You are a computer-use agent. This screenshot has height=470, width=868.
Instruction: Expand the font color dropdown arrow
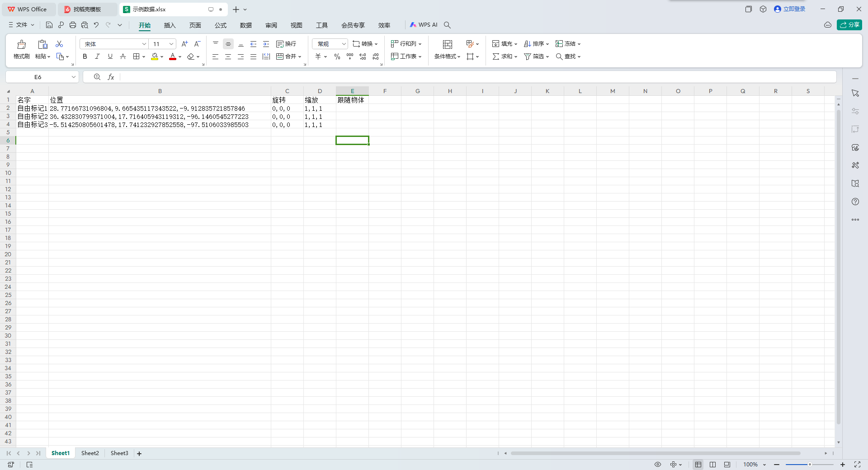[x=180, y=57]
